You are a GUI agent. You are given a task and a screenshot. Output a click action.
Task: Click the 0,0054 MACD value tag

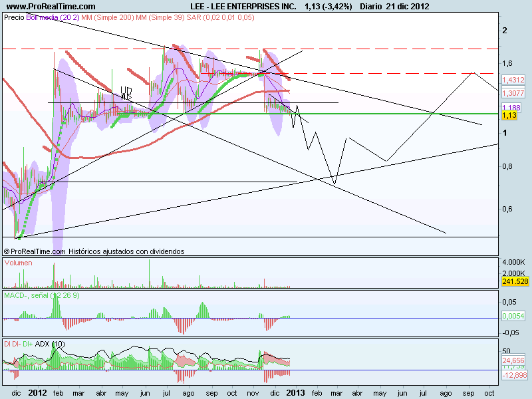513,316
